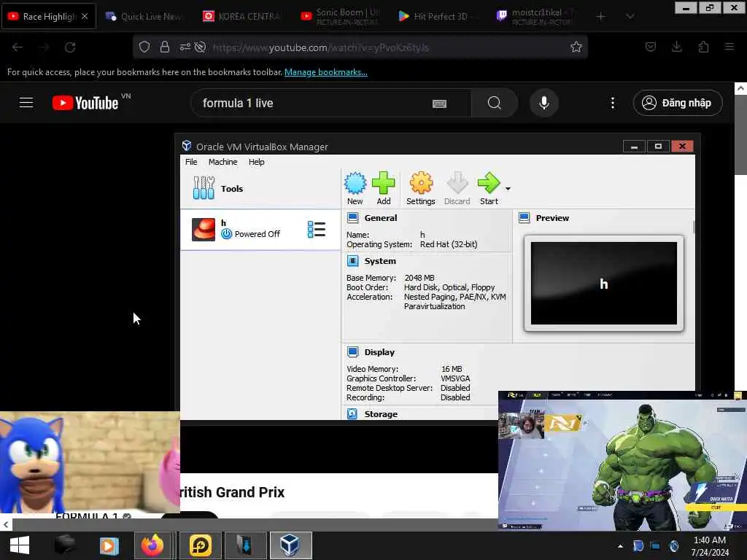Open the Start button dropdown arrow
747x560 pixels.
tap(508, 189)
